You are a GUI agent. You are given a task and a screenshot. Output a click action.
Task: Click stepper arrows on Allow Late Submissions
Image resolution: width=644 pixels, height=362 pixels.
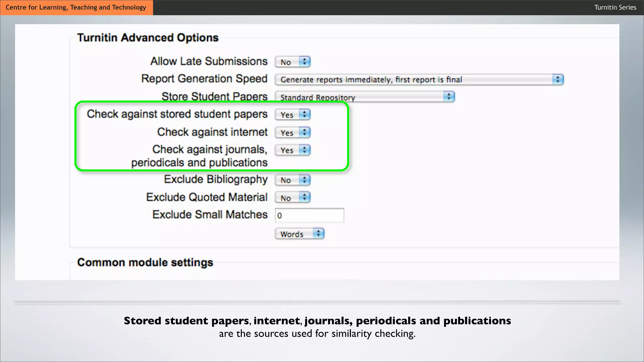point(304,62)
